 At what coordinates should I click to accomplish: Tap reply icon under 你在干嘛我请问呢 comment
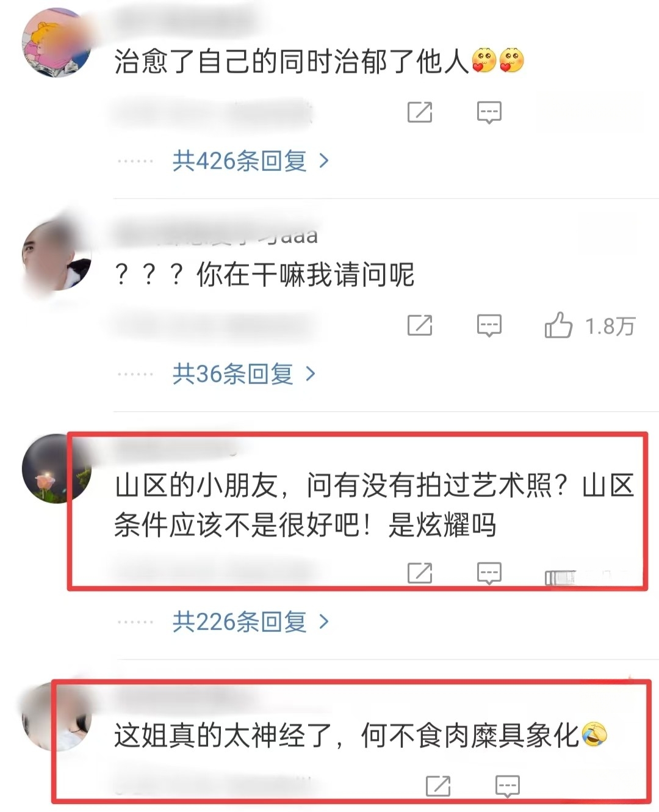489,326
